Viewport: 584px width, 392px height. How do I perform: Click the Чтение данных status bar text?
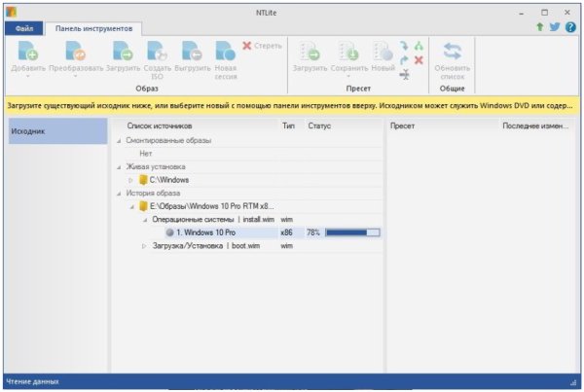[x=32, y=381]
